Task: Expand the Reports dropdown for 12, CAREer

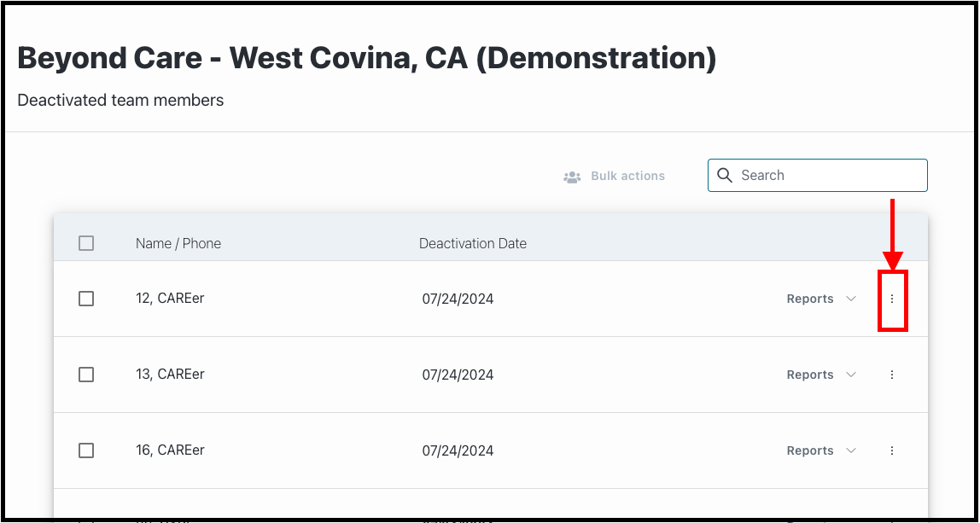Action: (821, 299)
